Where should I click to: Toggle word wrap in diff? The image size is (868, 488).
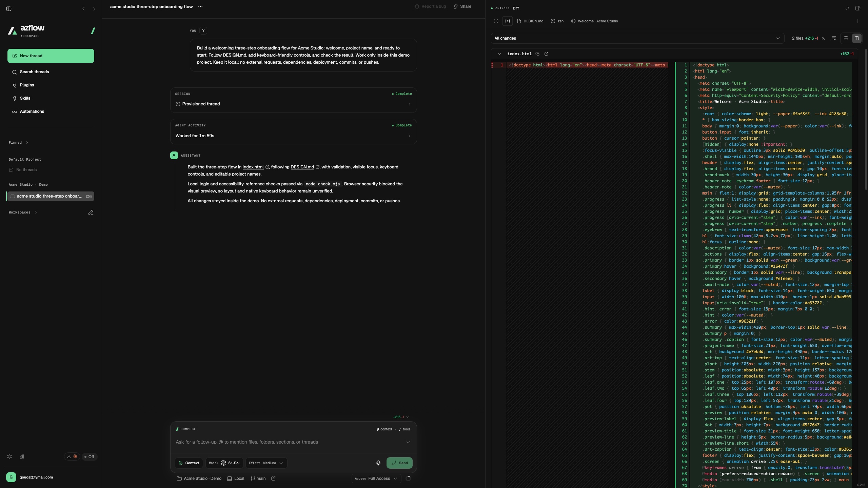point(834,38)
